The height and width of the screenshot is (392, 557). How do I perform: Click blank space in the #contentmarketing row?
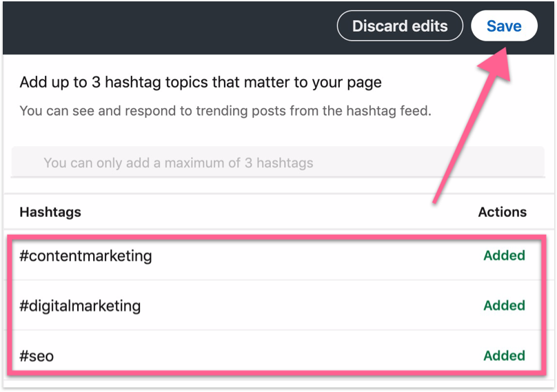pyautogui.click(x=310, y=256)
